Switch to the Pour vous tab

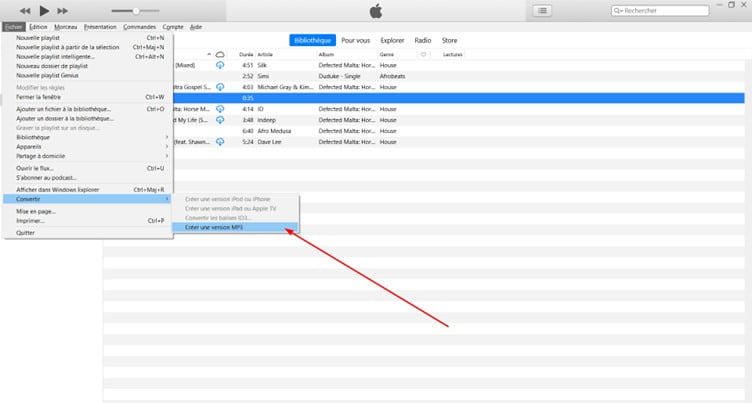[356, 40]
